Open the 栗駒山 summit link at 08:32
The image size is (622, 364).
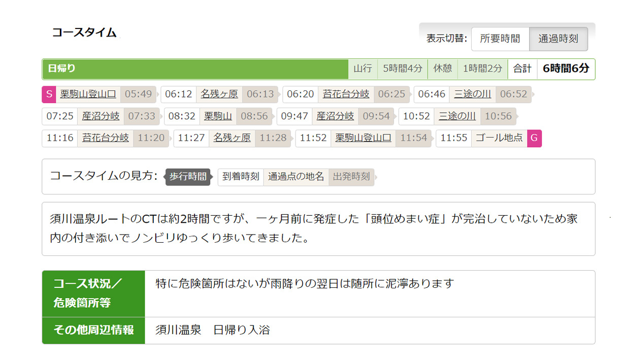tap(218, 116)
